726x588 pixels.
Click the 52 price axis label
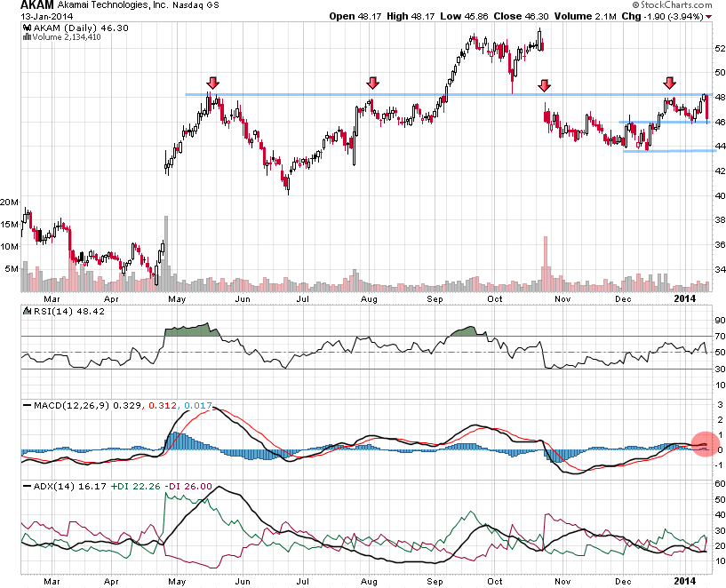pyautogui.click(x=720, y=48)
